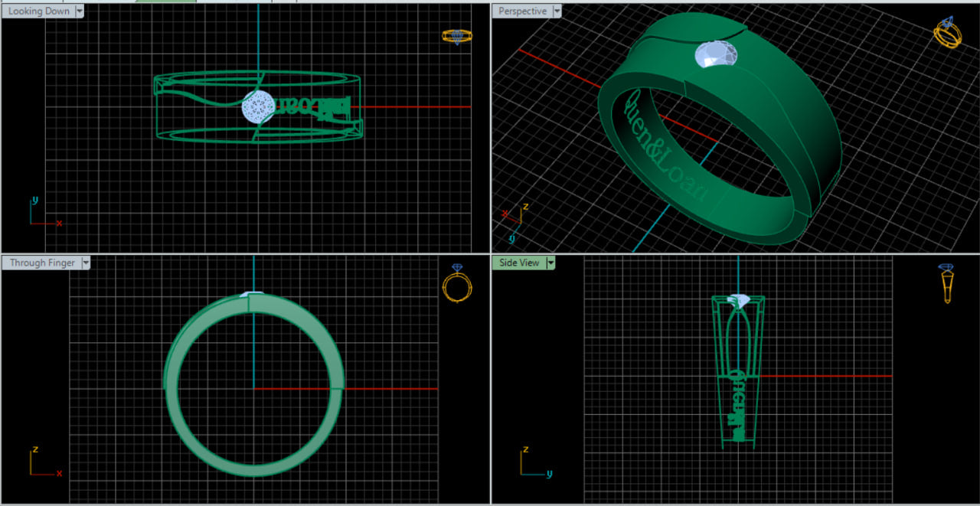Click the ring orientation icon in Side View viewport
Viewport: 980px width, 506px height.
point(946,282)
